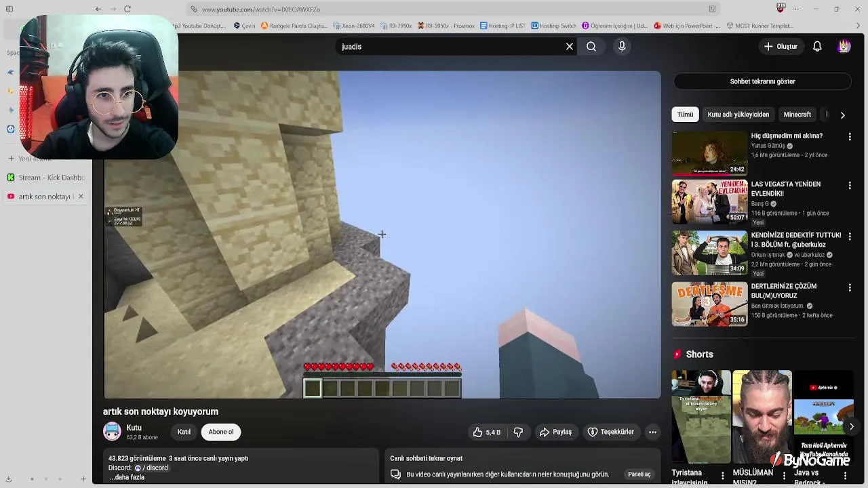Open options for LAS VEGAS'TA video
Screen dimensions: 868x488
pyautogui.click(x=850, y=185)
